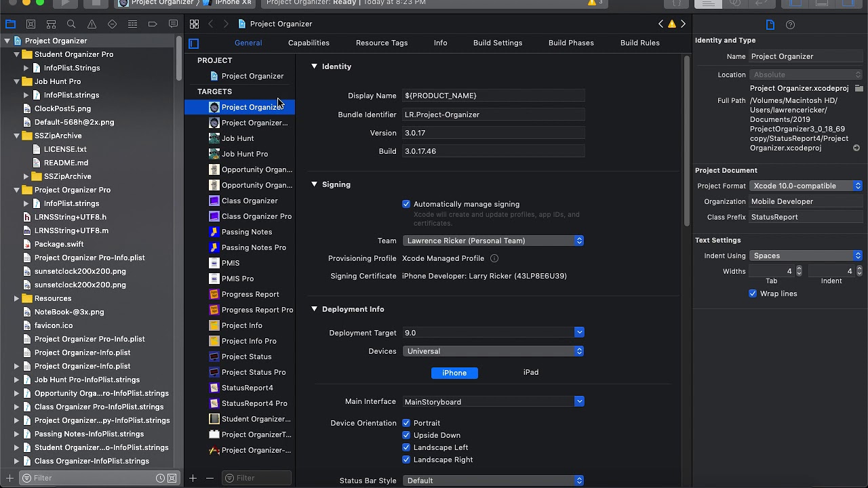The height and width of the screenshot is (488, 868).
Task: Expand the Resources folder in navigator
Action: [16, 298]
